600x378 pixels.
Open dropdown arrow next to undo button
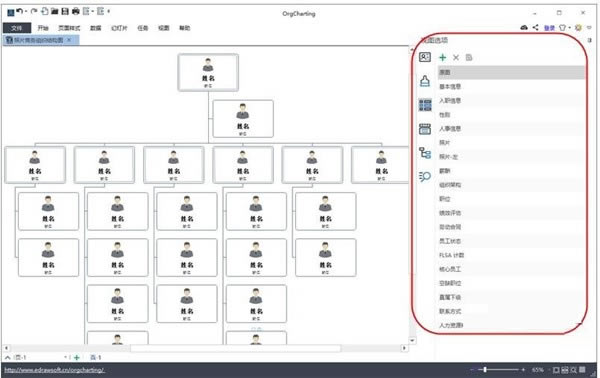[26, 11]
